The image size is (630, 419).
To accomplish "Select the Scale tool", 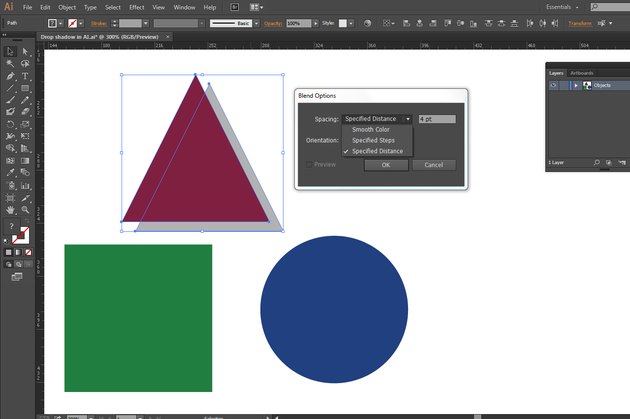I will [25, 125].
